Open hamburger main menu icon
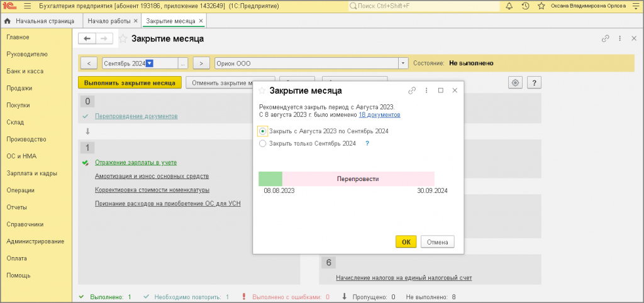 click(28, 6)
